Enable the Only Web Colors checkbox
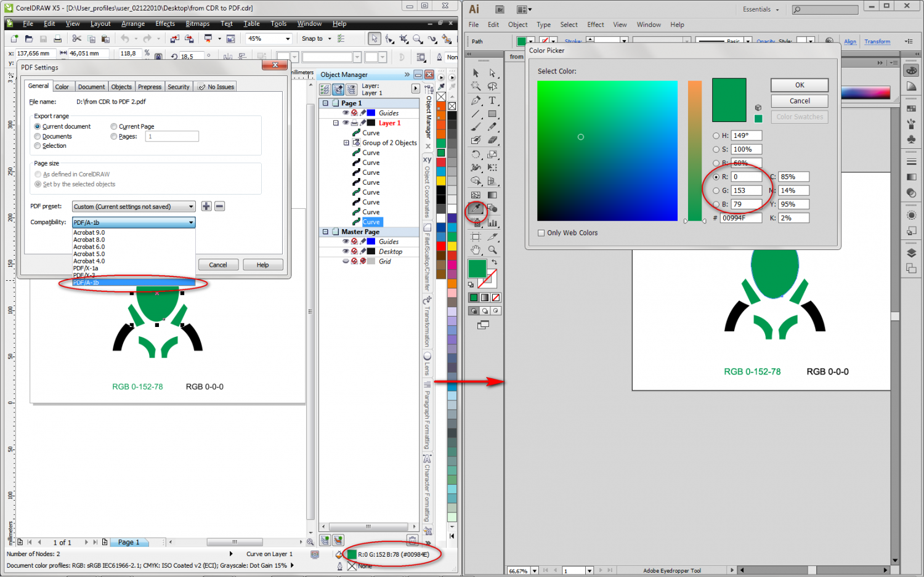This screenshot has width=924, height=577. [x=541, y=233]
